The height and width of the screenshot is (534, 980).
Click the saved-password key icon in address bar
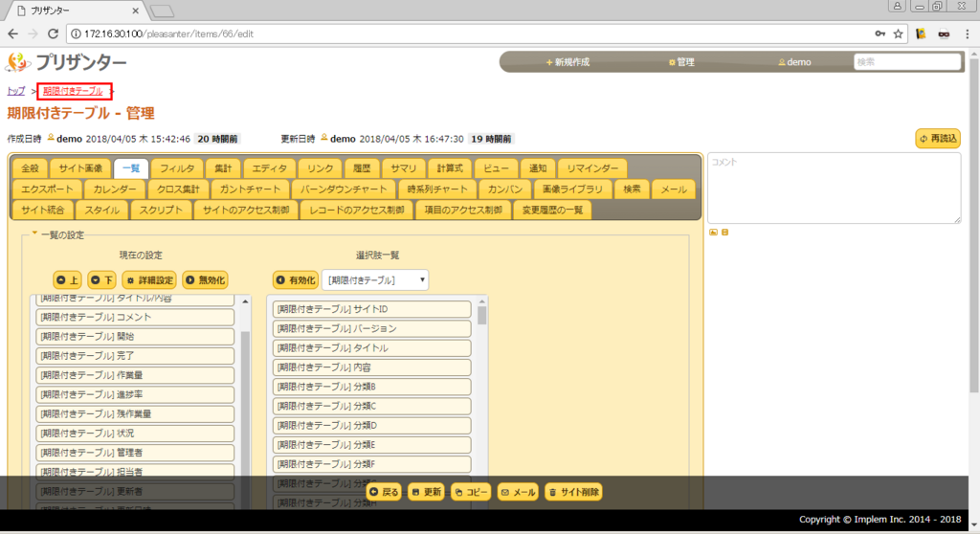[880, 33]
